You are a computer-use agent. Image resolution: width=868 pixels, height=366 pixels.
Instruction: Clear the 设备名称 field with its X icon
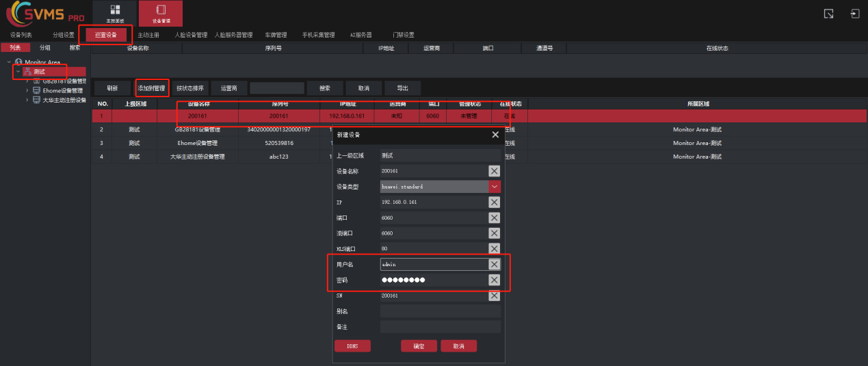click(x=494, y=171)
